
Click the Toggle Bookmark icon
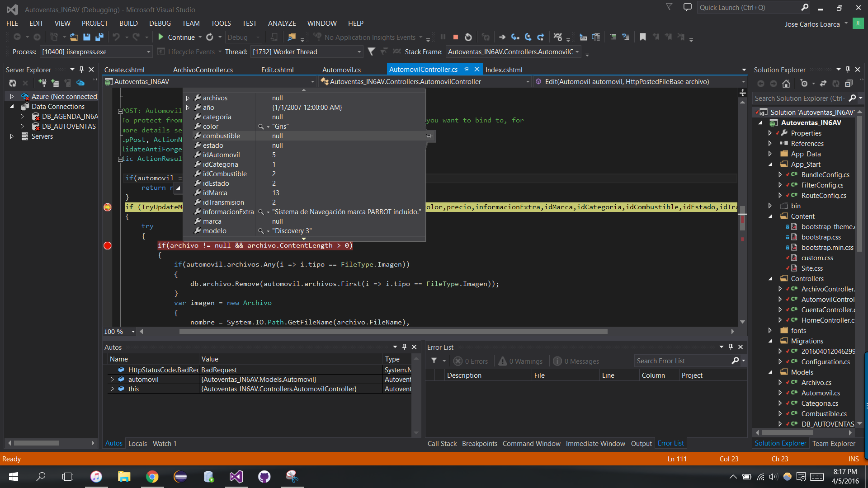642,37
